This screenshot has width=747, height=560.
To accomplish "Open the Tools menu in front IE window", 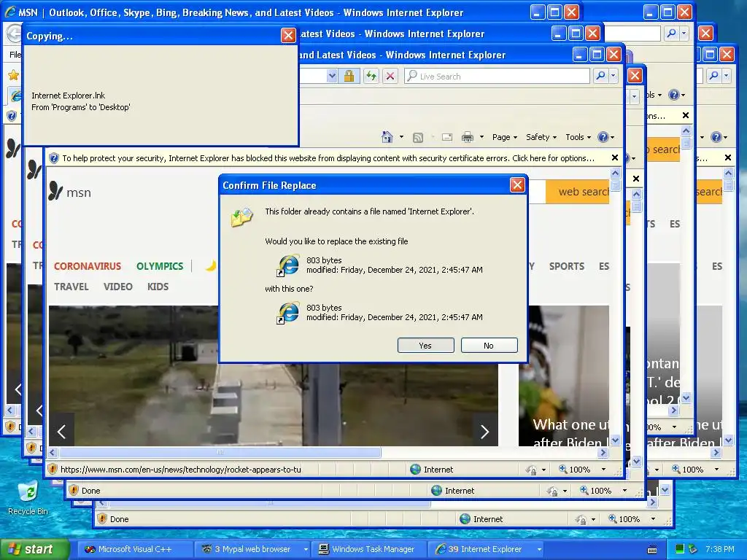I will (x=578, y=137).
